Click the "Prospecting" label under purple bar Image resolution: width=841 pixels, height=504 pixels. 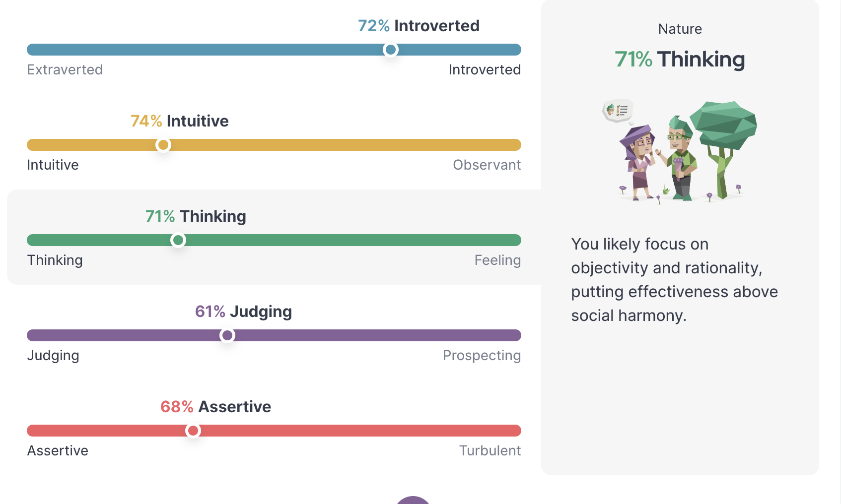482,355
